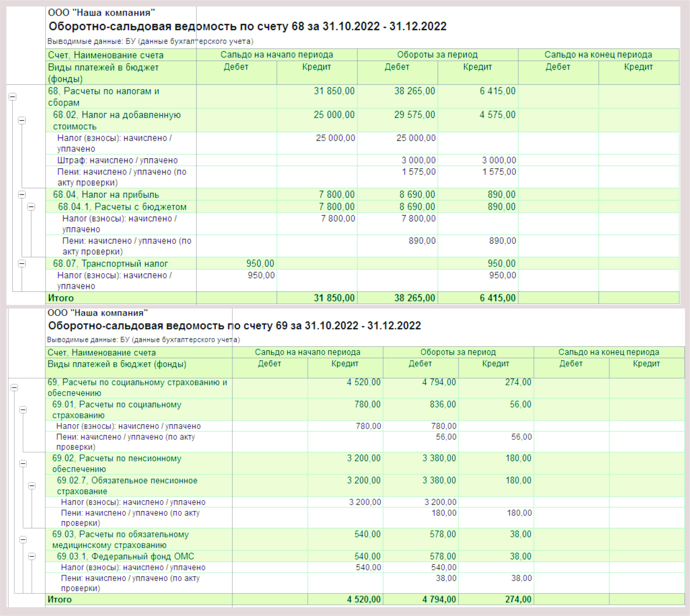
Task: Click debit turnover 3 380,00 for 69.02
Action: pos(439,458)
